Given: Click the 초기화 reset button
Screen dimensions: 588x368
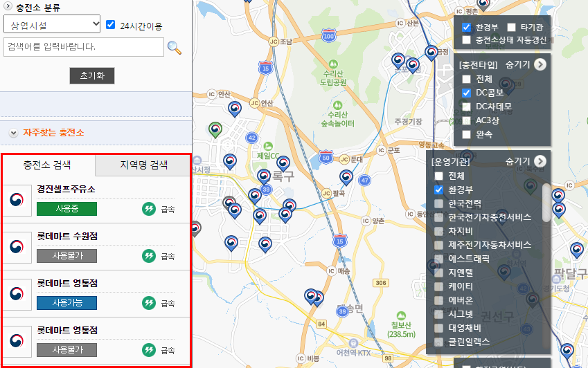Looking at the screenshot, I should [92, 75].
